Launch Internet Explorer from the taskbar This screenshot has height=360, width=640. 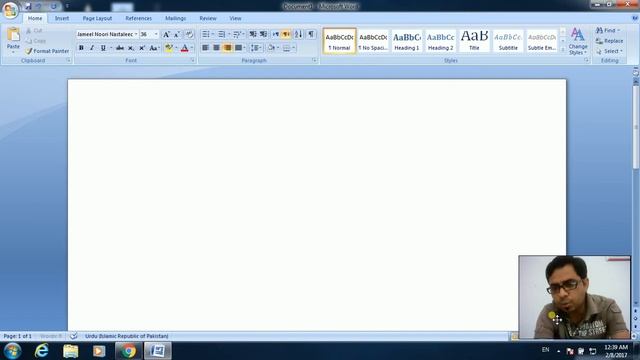pos(41,351)
